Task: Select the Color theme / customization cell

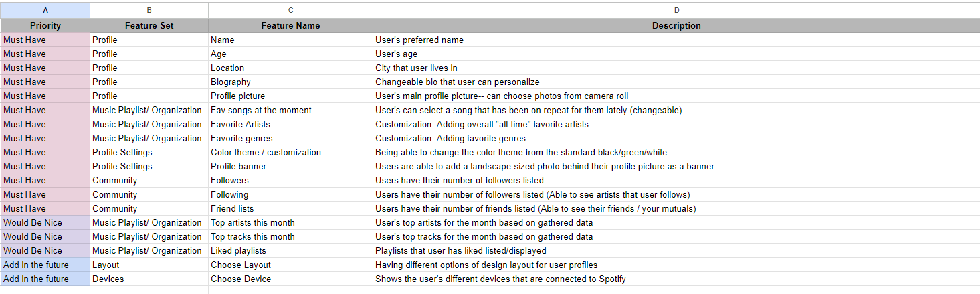Action: [x=290, y=152]
